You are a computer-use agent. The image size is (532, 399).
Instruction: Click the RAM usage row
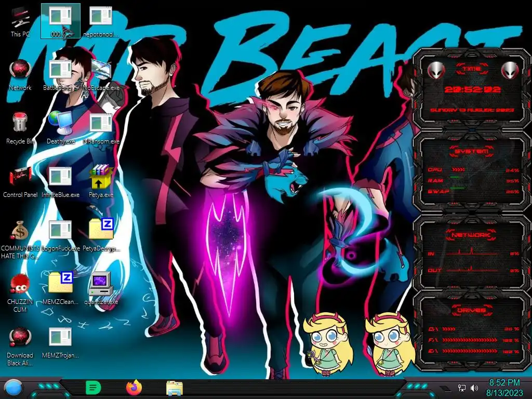tap(473, 180)
